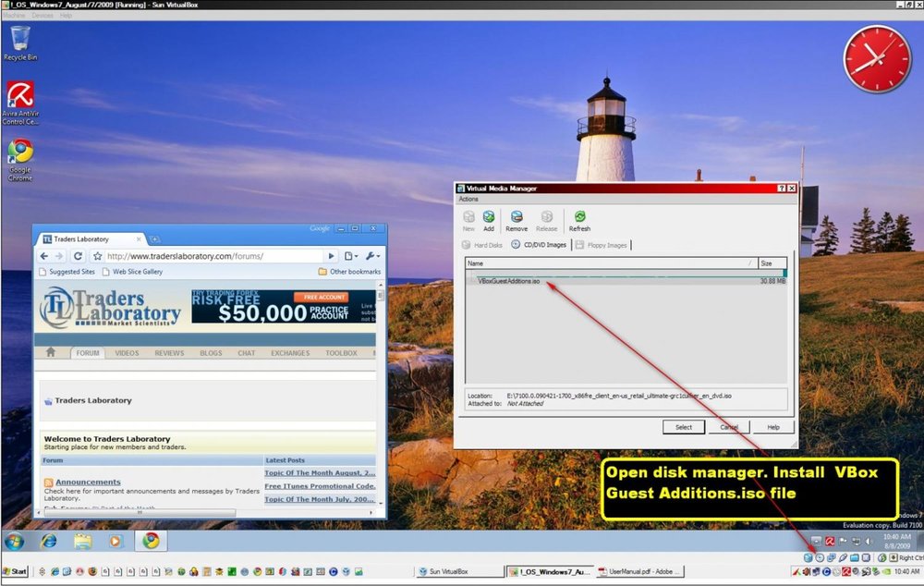This screenshot has height=586, width=924.
Task: Click the Chrome button on the Windows 7 taskbar
Action: coord(151,541)
